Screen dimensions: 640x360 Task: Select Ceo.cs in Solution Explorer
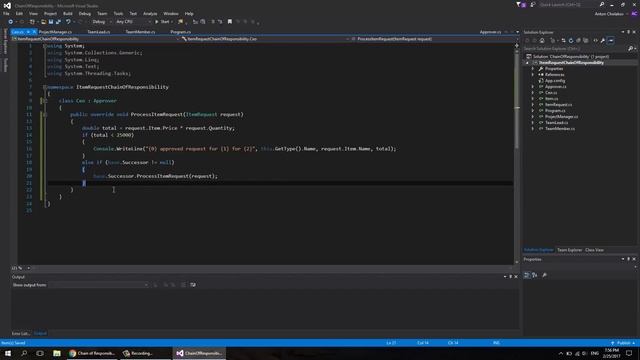(551, 93)
